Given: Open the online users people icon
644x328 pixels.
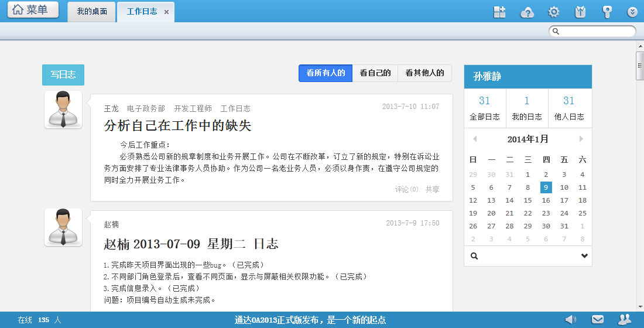Looking at the screenshot, I should click(x=625, y=319).
